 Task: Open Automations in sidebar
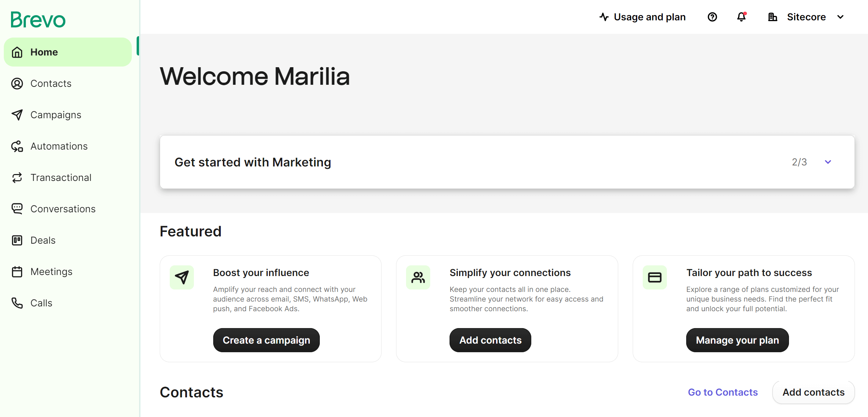pyautogui.click(x=59, y=146)
